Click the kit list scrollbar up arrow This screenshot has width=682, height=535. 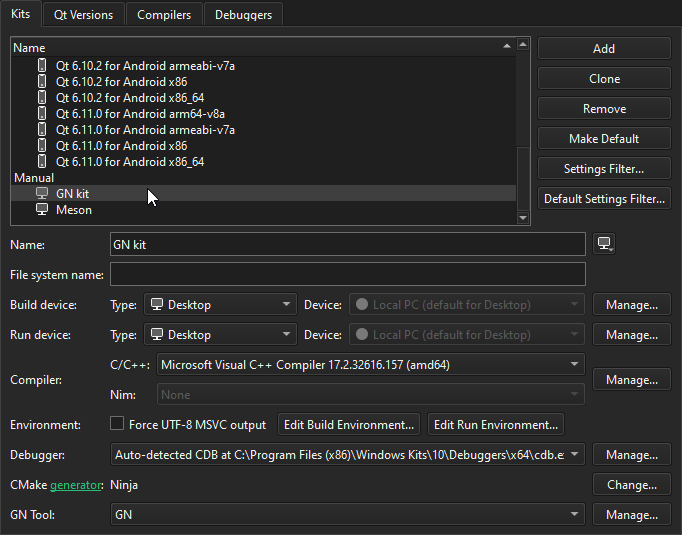523,44
